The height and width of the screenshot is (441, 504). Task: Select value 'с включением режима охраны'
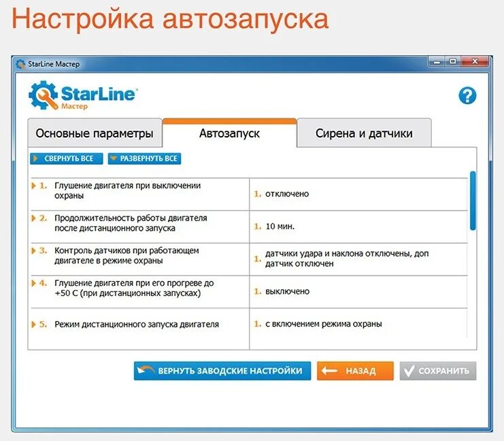pyautogui.click(x=323, y=323)
